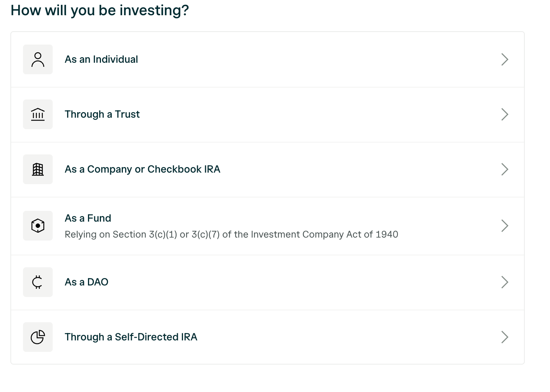The height and width of the screenshot is (392, 550).
Task: Choose 'As a Fund' label
Action: click(x=88, y=218)
